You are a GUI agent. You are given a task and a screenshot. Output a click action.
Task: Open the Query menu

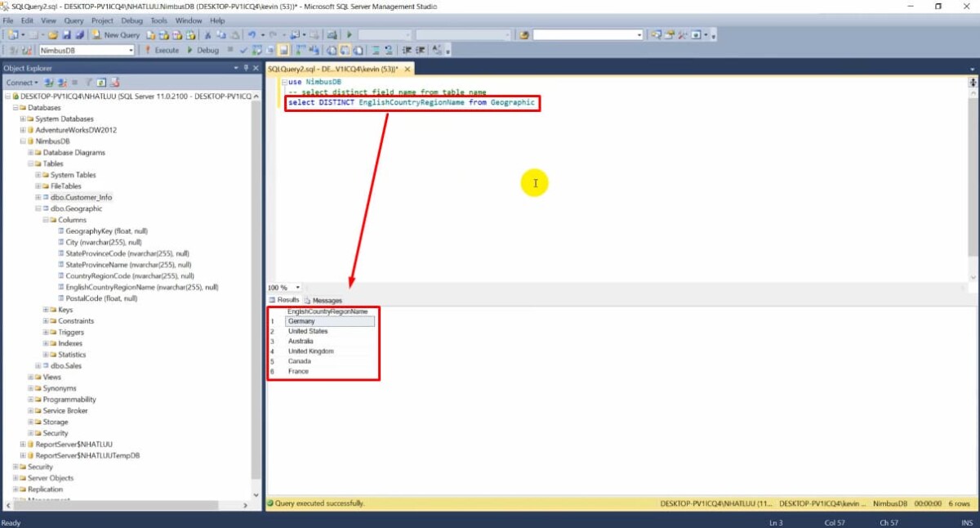[74, 20]
